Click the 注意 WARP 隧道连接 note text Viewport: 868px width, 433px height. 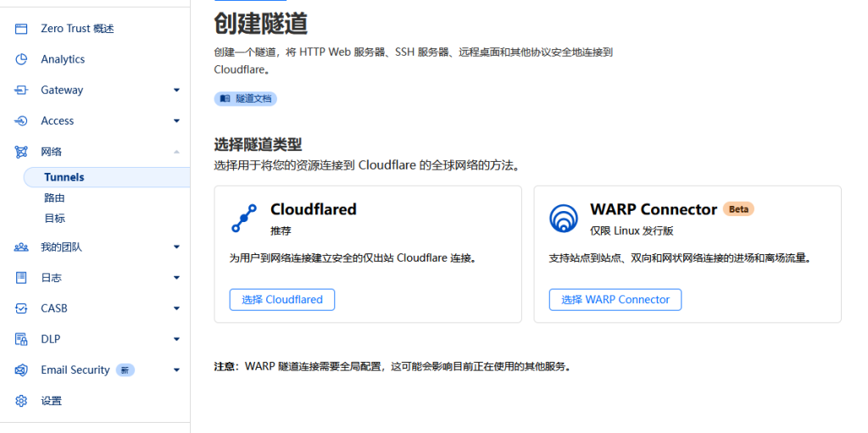392,367
